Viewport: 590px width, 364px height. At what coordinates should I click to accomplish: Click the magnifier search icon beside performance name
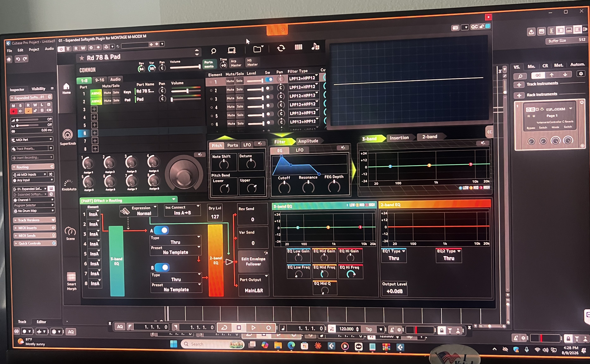pyautogui.click(x=213, y=51)
